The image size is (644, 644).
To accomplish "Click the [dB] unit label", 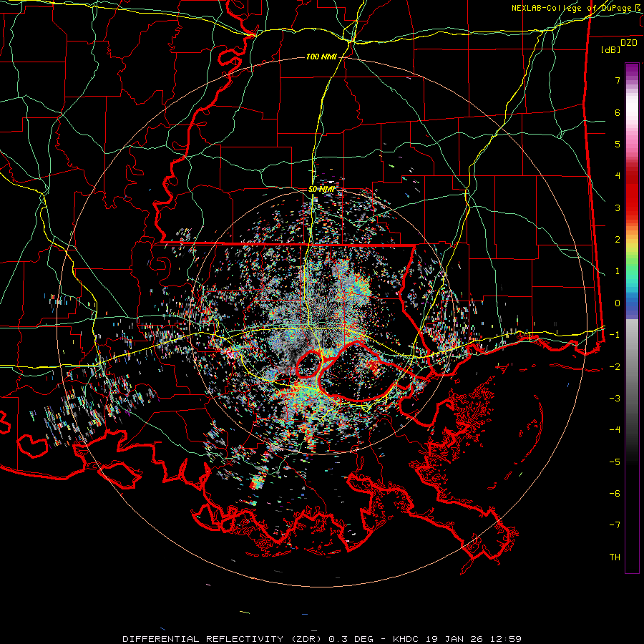I will (x=611, y=49).
